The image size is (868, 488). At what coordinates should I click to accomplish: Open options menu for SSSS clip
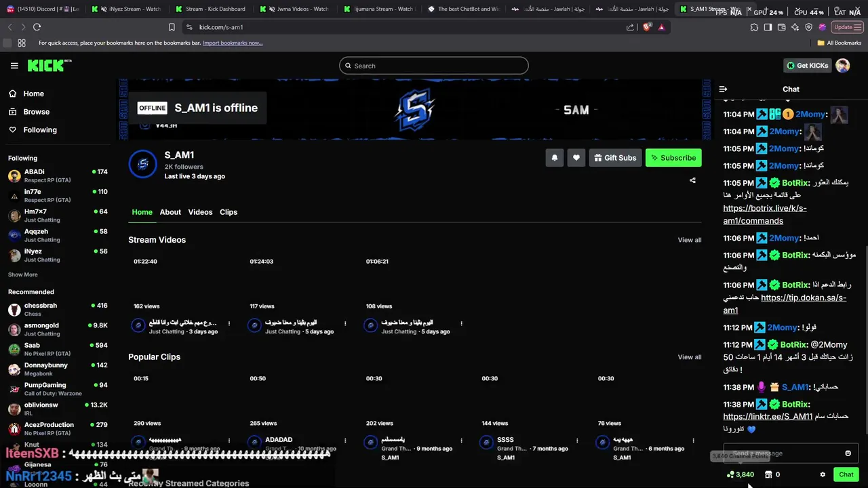pyautogui.click(x=577, y=441)
